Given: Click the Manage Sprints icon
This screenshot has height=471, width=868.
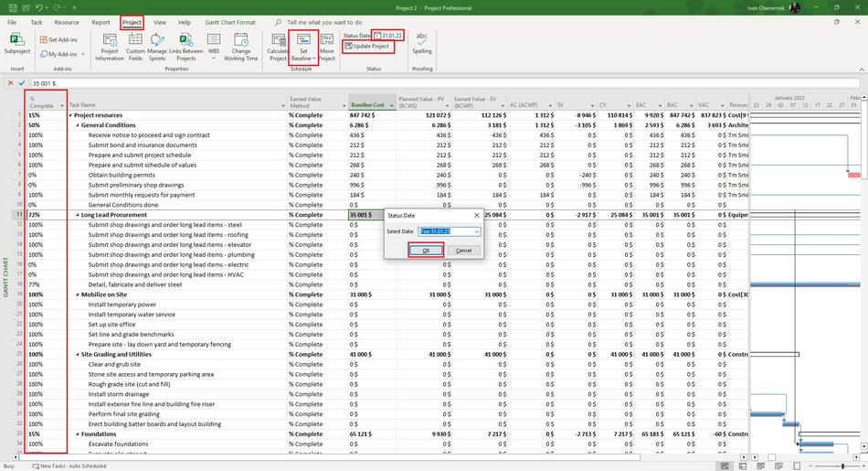Looking at the screenshot, I should click(x=157, y=40).
